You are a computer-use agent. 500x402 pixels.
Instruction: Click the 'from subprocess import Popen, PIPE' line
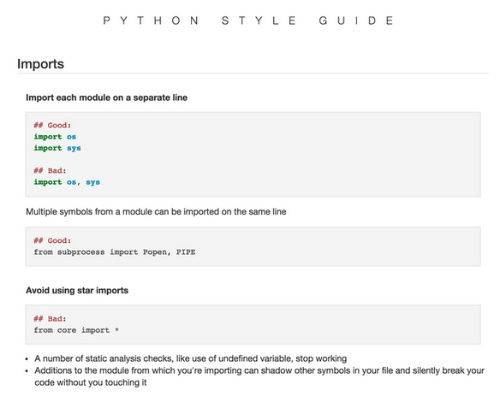pyautogui.click(x=114, y=252)
